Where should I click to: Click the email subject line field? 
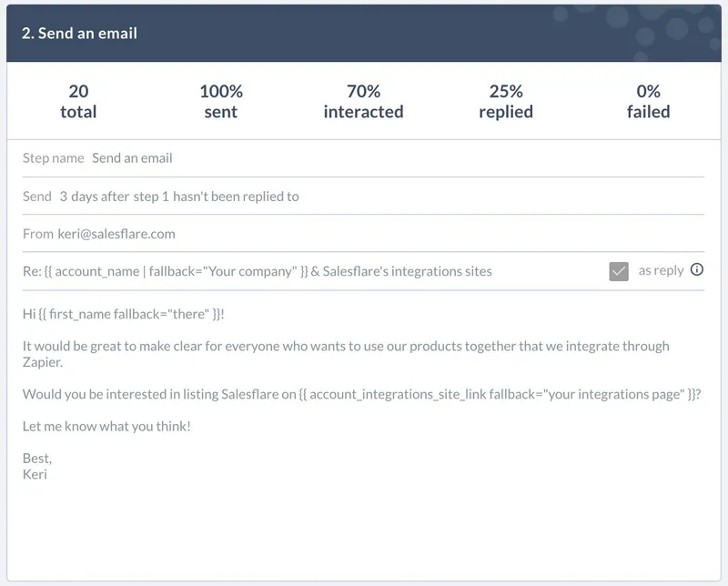pyautogui.click(x=311, y=271)
